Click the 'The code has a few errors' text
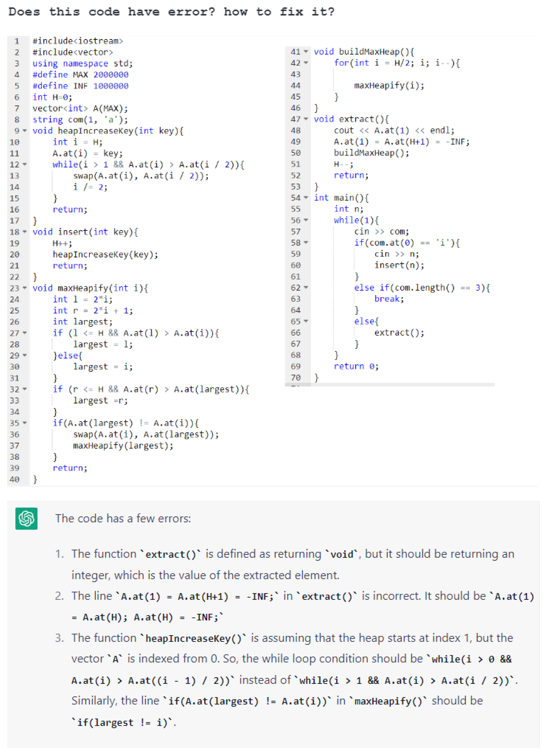The image size is (547, 756). click(x=123, y=518)
